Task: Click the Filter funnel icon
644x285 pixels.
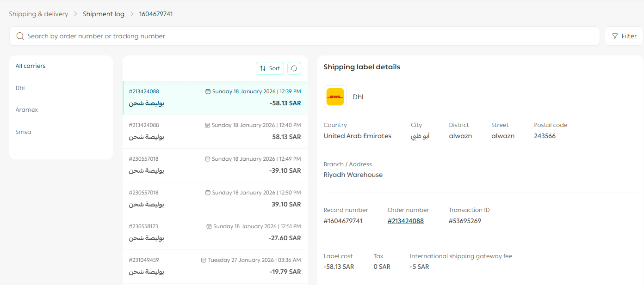Action: (615, 36)
